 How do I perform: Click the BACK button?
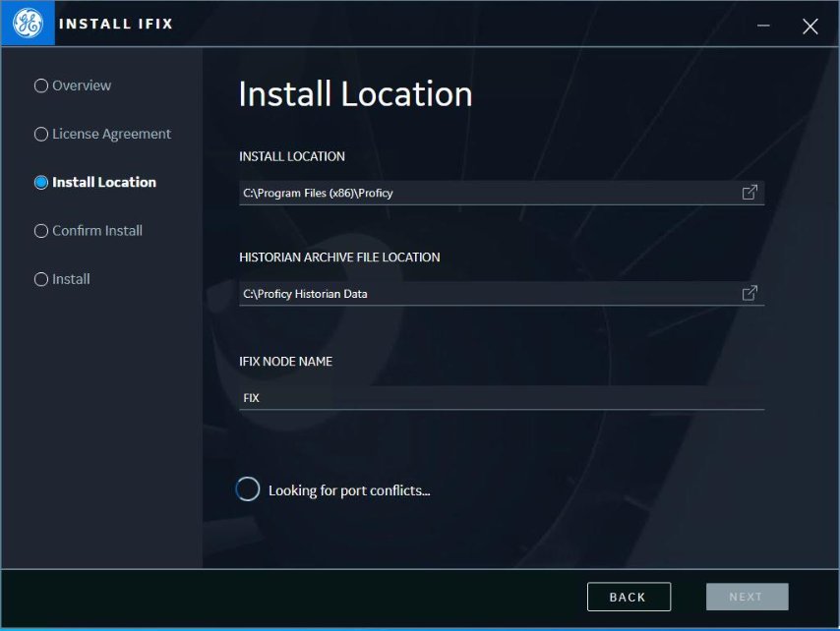point(629,597)
